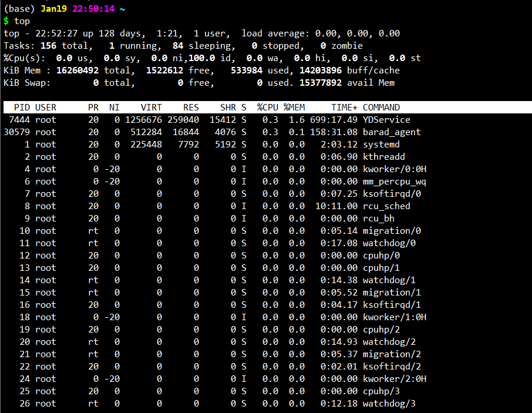532x413 pixels.
Task: Click the watchdog/2 command
Action: pyautogui.click(x=389, y=342)
